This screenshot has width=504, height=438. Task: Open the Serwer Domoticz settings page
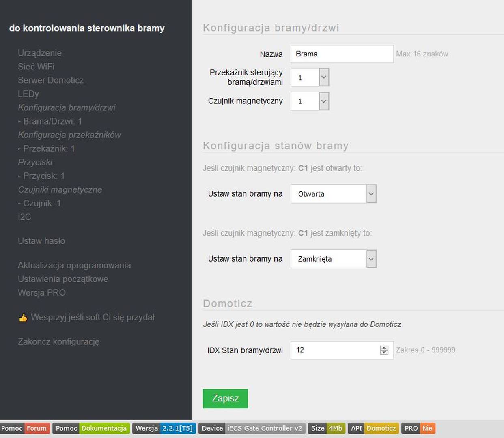(51, 80)
